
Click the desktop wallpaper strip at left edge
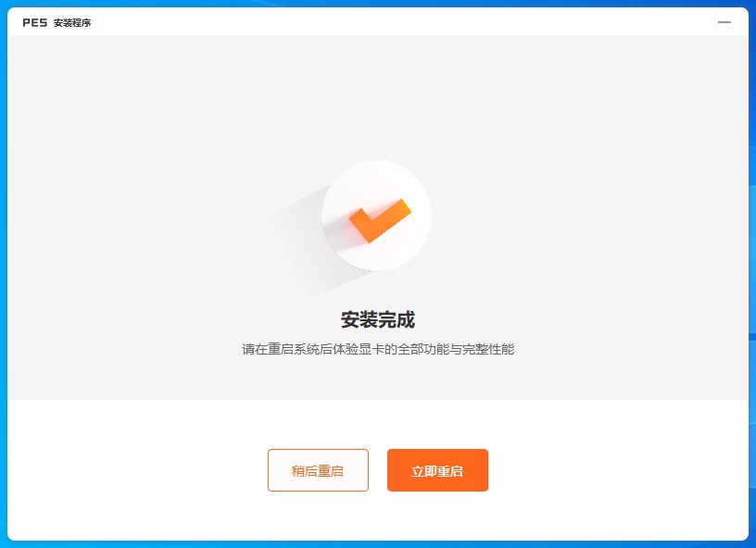pyautogui.click(x=4, y=275)
